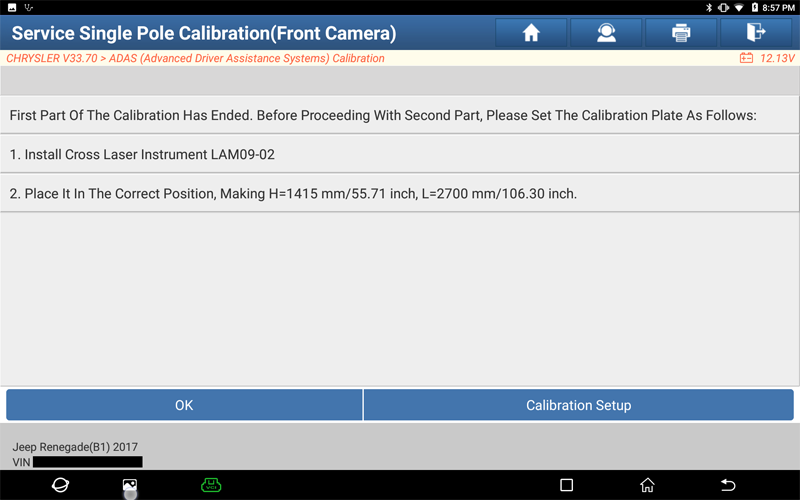Tap the status bar clock showing 8:57 PM

tap(779, 8)
